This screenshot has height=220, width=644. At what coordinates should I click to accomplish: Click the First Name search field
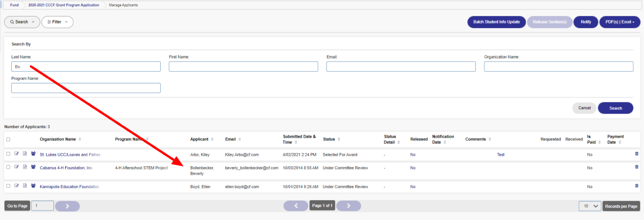click(243, 66)
